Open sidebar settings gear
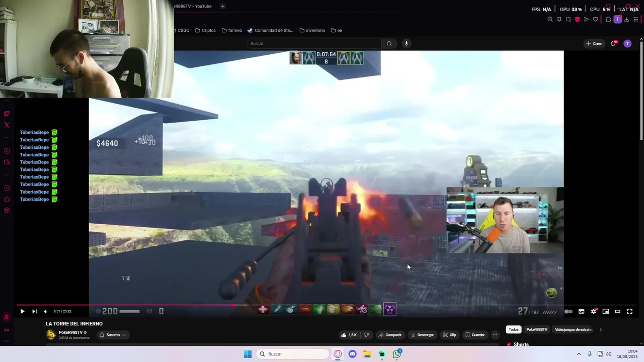The image size is (644, 362). [x=7, y=210]
